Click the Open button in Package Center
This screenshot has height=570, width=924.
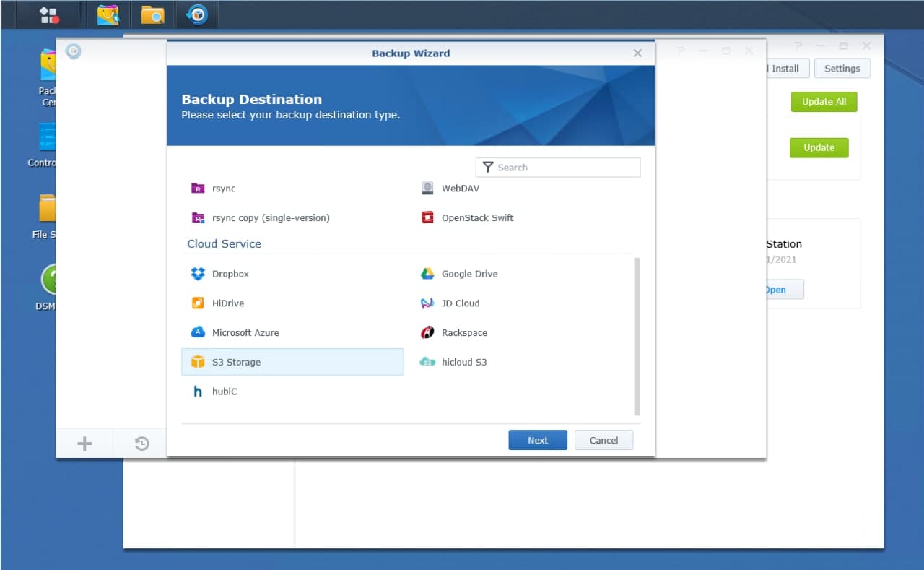(784, 290)
